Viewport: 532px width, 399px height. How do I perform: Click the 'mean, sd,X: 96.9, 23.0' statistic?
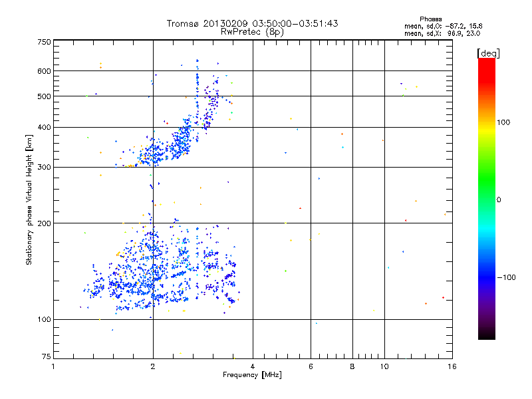(x=442, y=33)
